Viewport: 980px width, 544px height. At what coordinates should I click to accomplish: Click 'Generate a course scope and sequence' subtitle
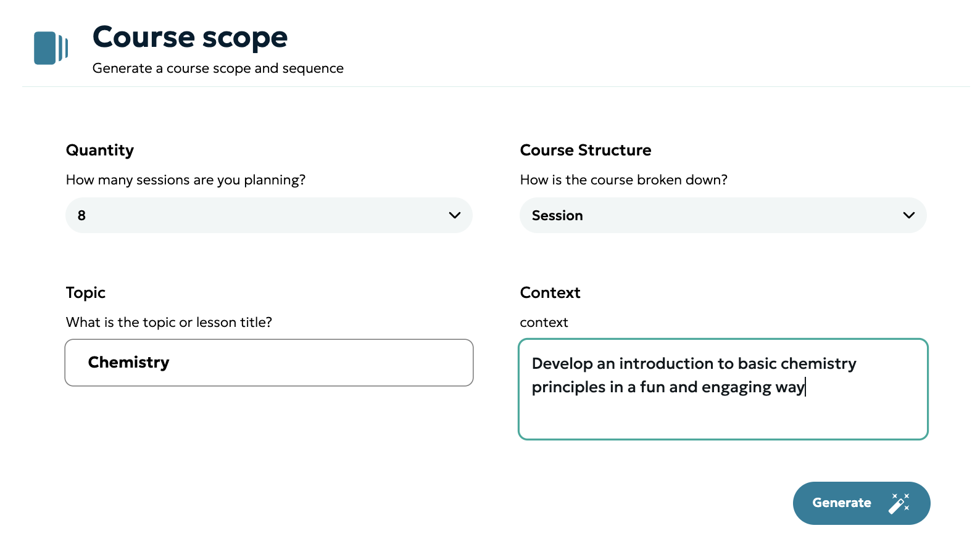tap(218, 68)
